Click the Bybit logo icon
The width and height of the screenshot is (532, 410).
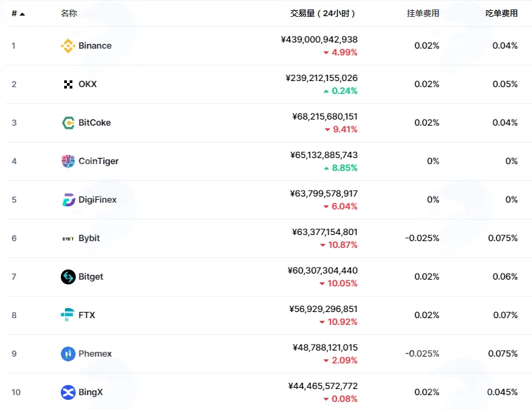pos(68,238)
